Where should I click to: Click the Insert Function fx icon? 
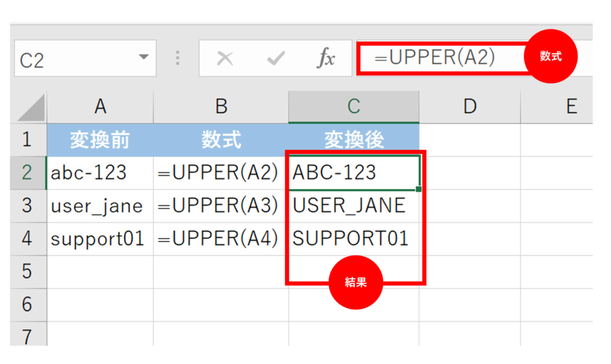tap(326, 58)
